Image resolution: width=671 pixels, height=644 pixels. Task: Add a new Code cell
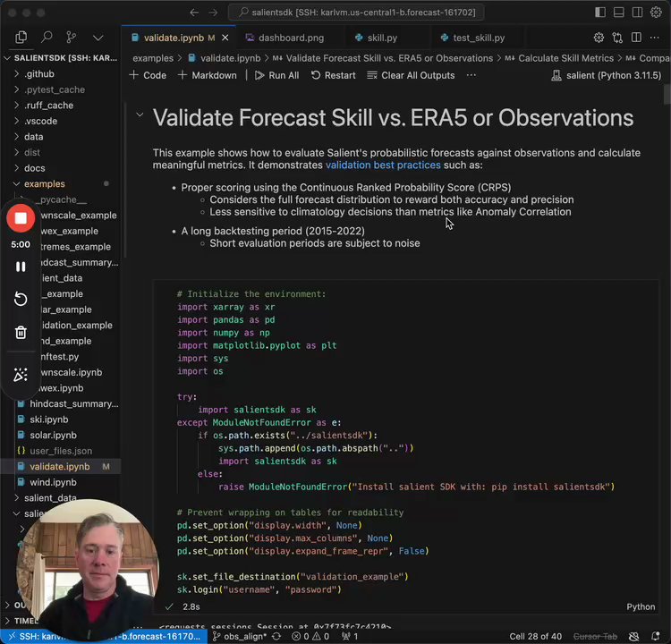pos(148,75)
